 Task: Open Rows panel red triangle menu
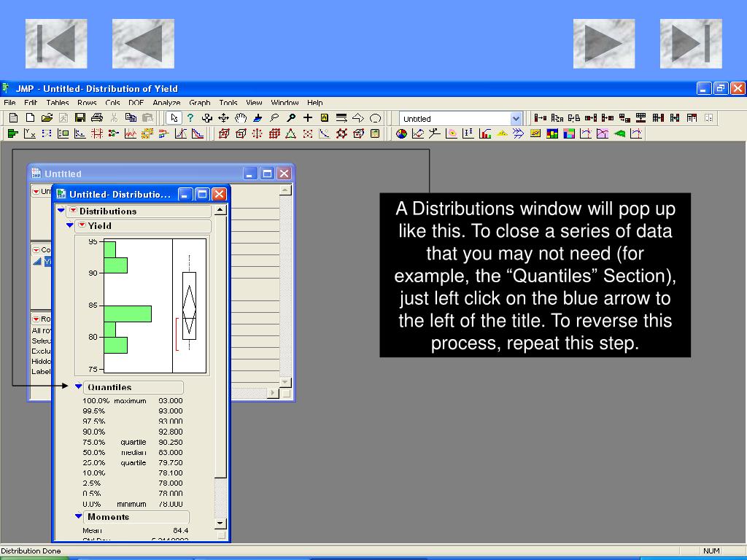click(x=36, y=319)
